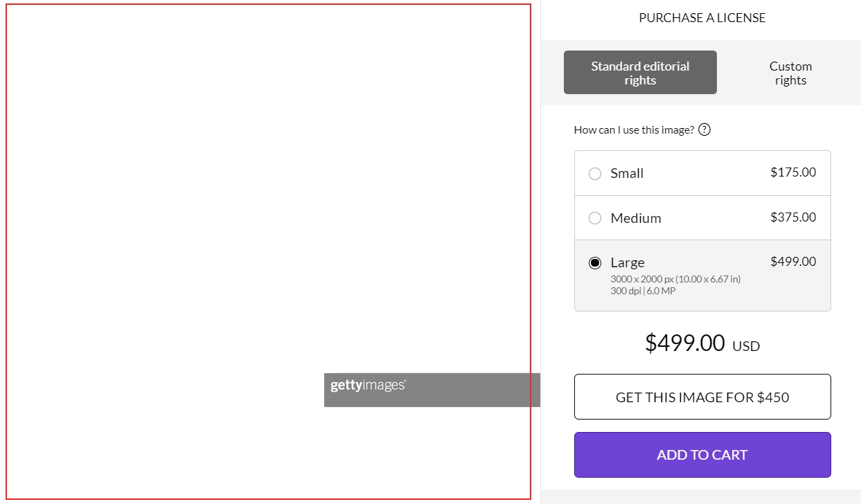Click the "Medium" option label
The image size is (861, 504).
[636, 218]
